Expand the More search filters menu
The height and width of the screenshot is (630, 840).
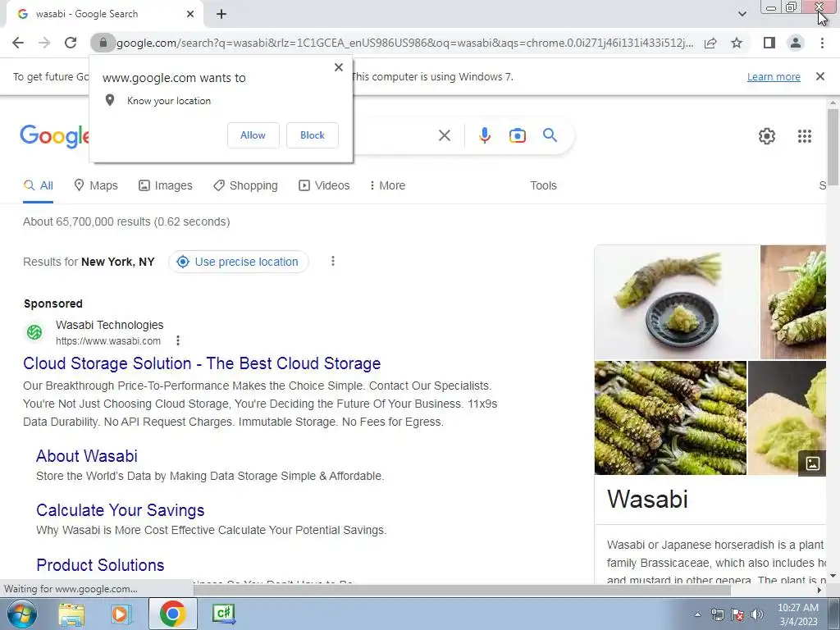387,185
